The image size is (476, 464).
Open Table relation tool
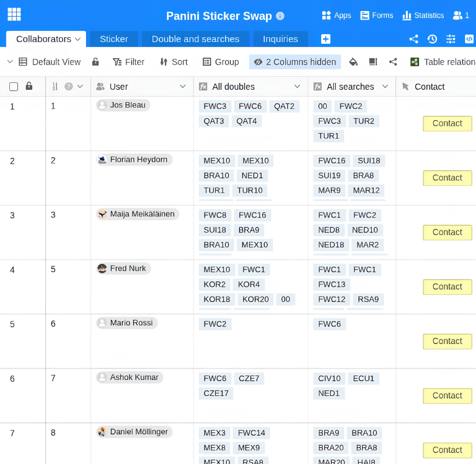pos(443,62)
